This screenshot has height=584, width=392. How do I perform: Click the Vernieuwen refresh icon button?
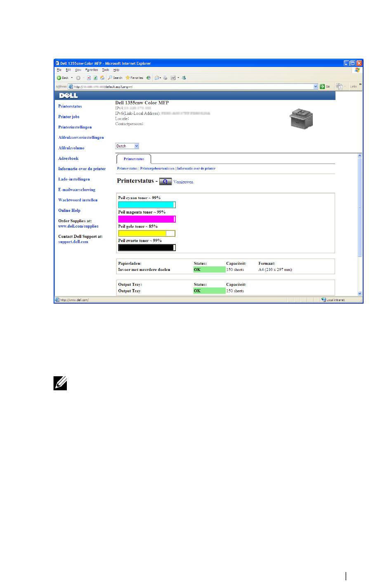(165, 182)
